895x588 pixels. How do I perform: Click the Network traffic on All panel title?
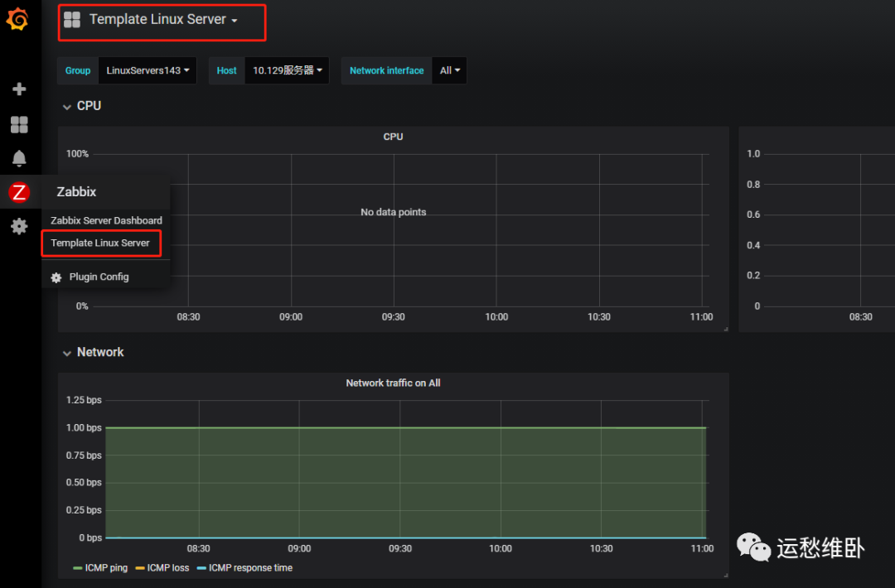click(394, 383)
